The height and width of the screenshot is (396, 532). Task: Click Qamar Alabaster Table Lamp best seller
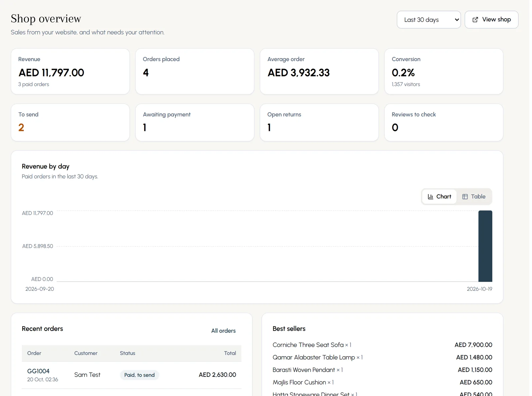(318, 357)
